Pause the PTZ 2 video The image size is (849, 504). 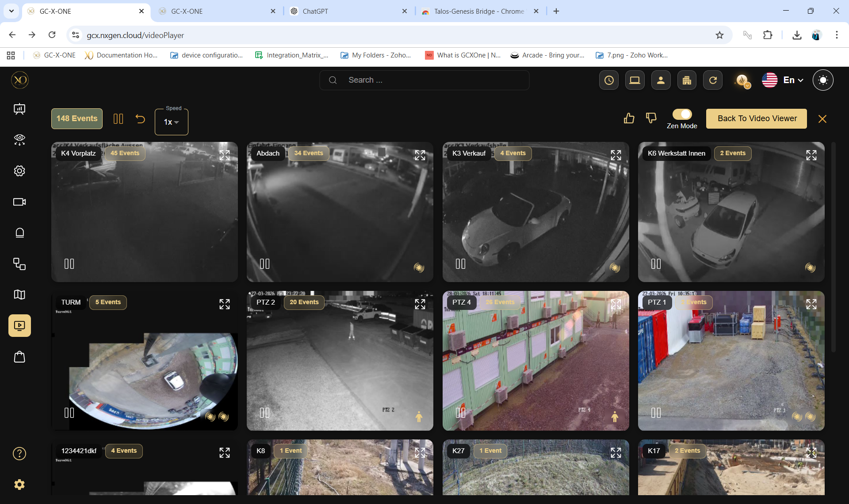point(265,413)
